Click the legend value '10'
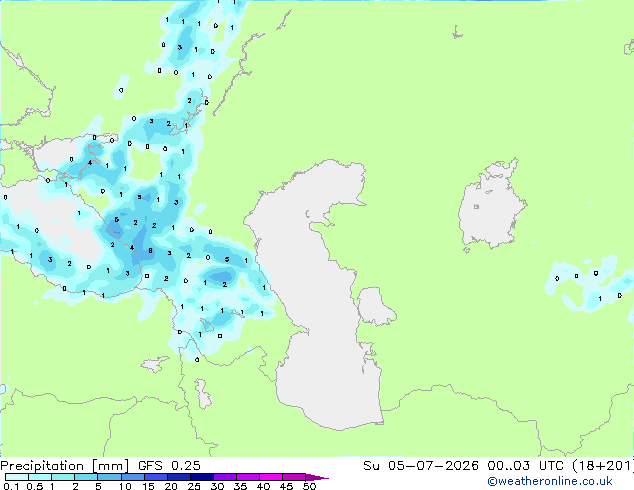The width and height of the screenshot is (634, 490). pos(125,486)
